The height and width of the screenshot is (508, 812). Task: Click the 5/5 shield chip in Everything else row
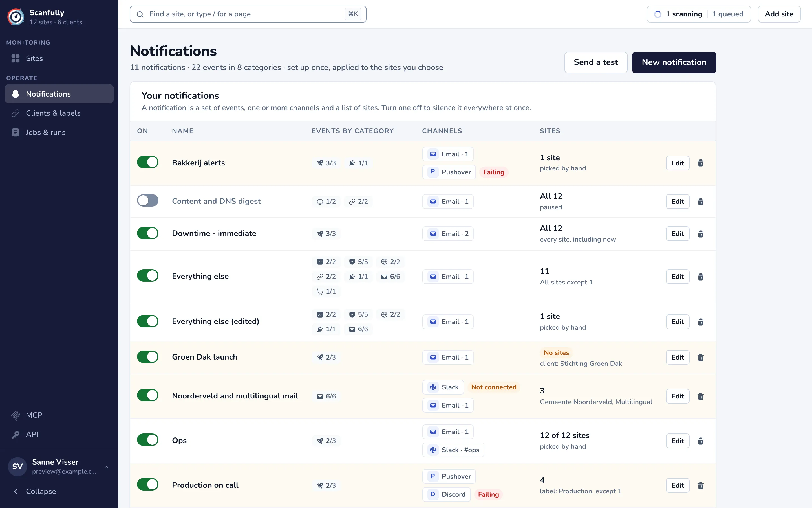coord(358,262)
